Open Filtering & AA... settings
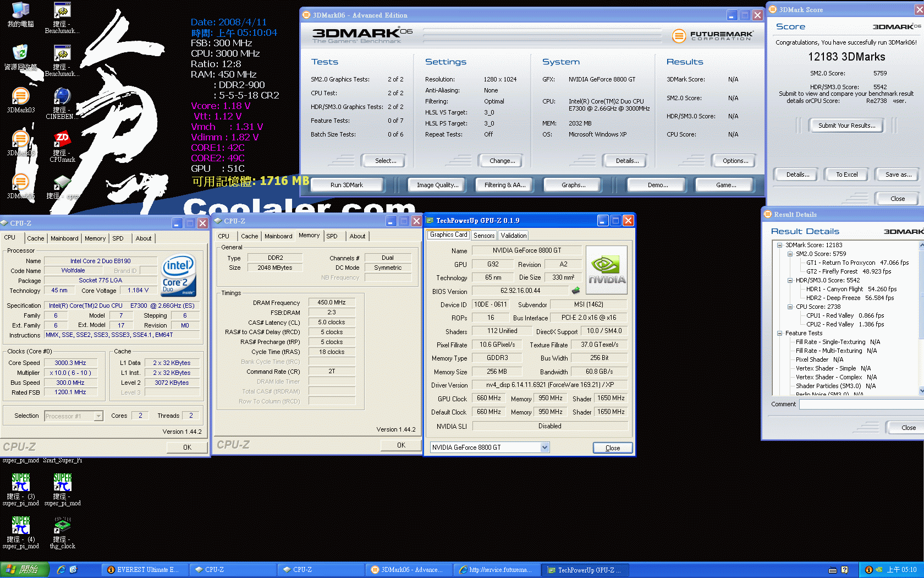Screen dimensions: 924x578 [505, 185]
